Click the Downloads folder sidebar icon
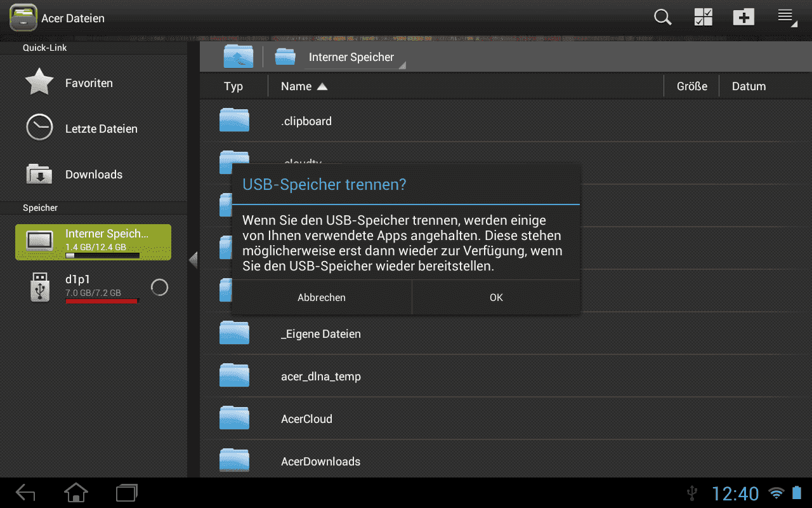Image resolution: width=812 pixels, height=508 pixels. tap(39, 174)
